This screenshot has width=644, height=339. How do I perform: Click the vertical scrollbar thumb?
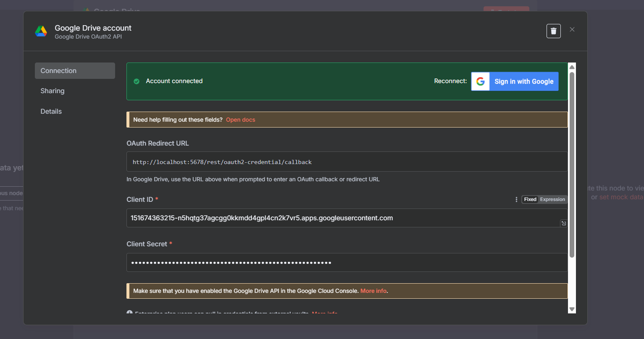(x=572, y=164)
